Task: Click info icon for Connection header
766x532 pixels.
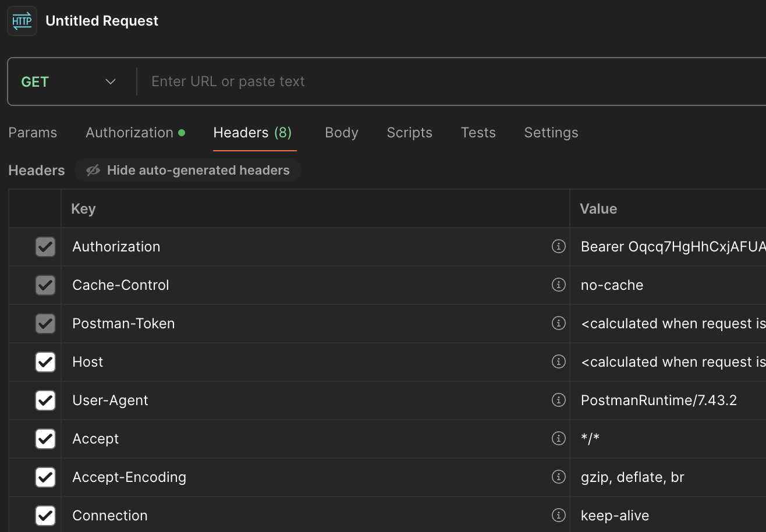Action: point(558,516)
